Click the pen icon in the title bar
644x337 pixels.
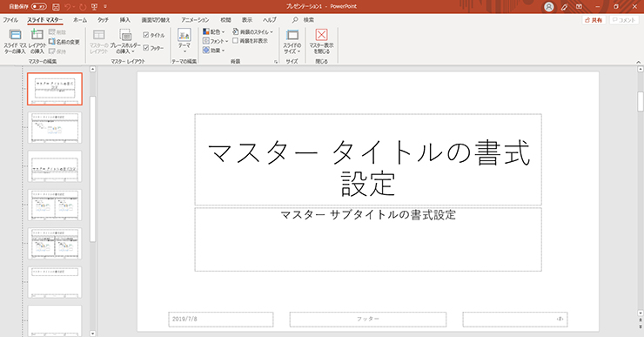[x=564, y=7]
